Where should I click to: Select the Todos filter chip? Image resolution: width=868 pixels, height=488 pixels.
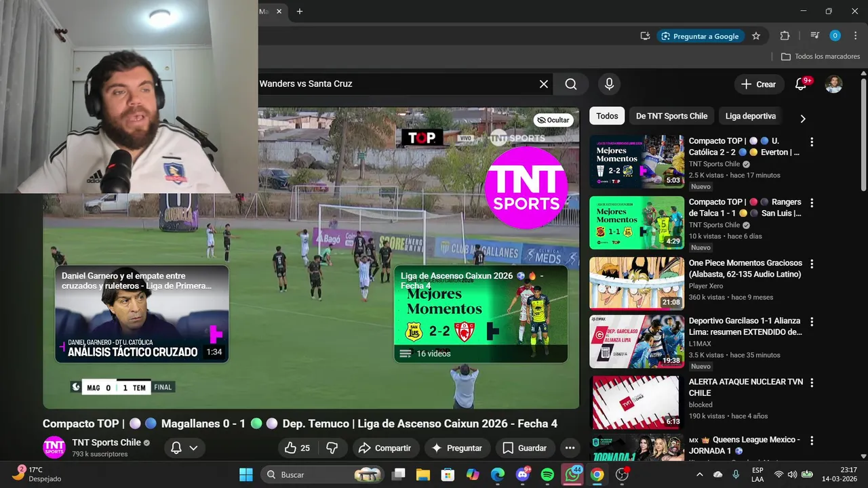pos(607,116)
